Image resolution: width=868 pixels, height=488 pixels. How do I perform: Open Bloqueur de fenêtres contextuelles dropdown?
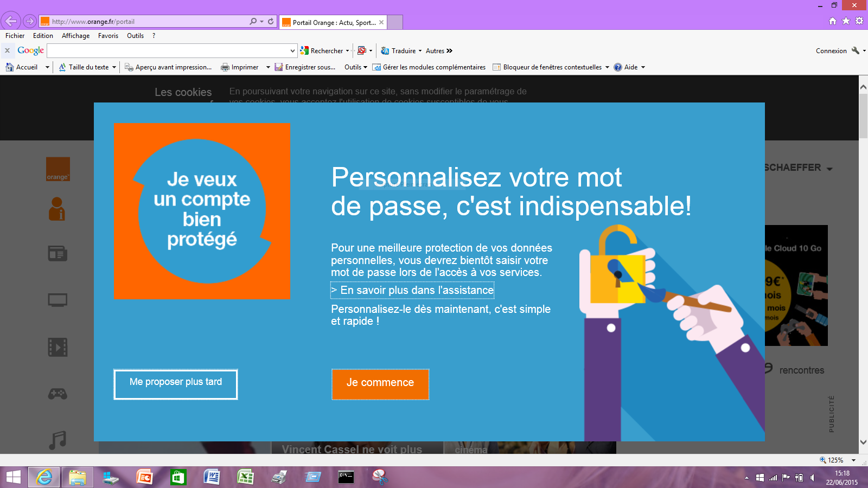[607, 67]
